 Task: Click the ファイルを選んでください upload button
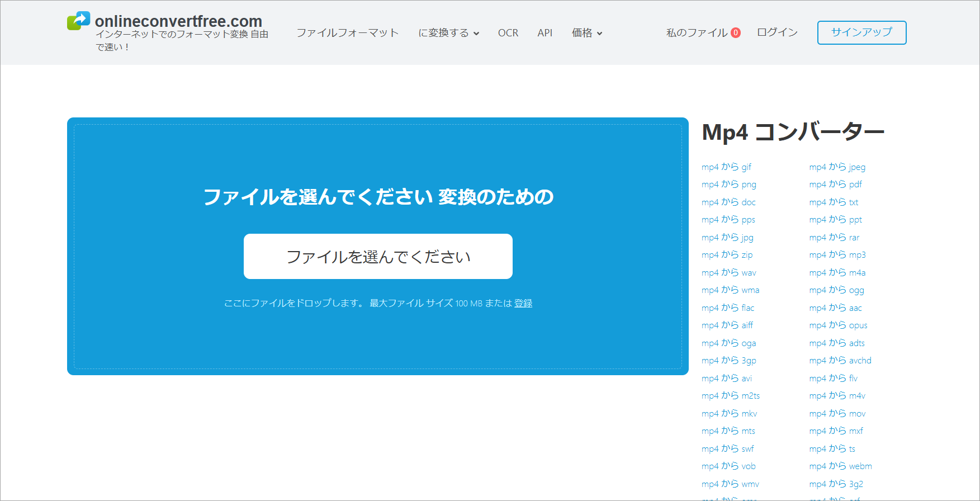pyautogui.click(x=378, y=256)
